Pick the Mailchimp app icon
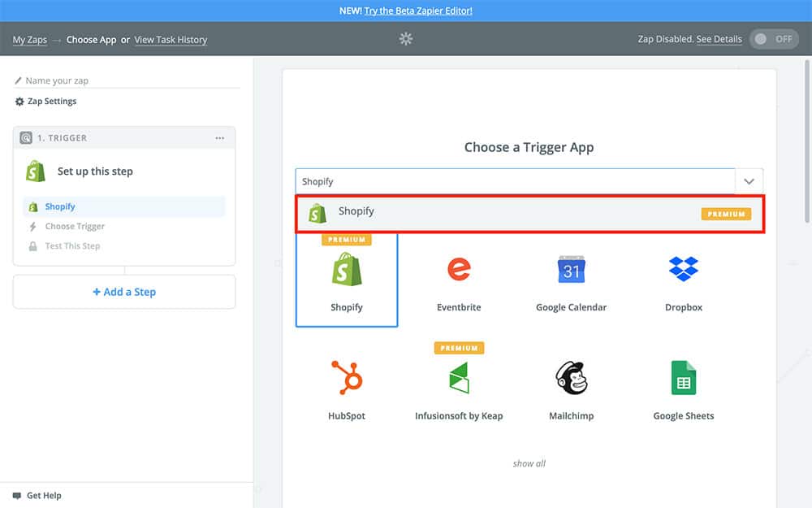This screenshot has width=812, height=508. [571, 378]
